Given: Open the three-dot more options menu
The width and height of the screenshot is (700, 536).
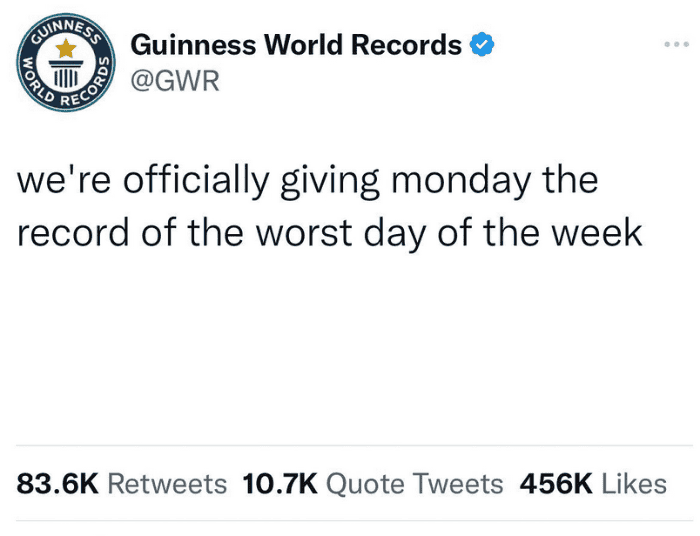Looking at the screenshot, I should click(x=677, y=44).
